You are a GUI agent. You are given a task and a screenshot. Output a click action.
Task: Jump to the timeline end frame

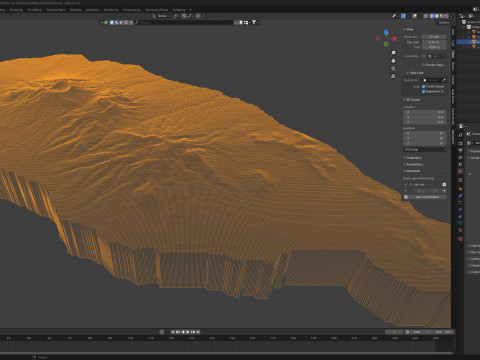tap(198, 332)
